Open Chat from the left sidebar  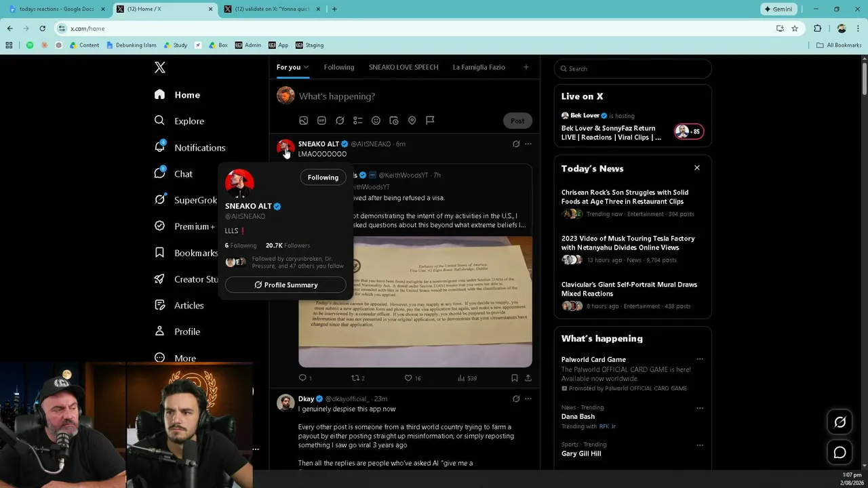173,174
